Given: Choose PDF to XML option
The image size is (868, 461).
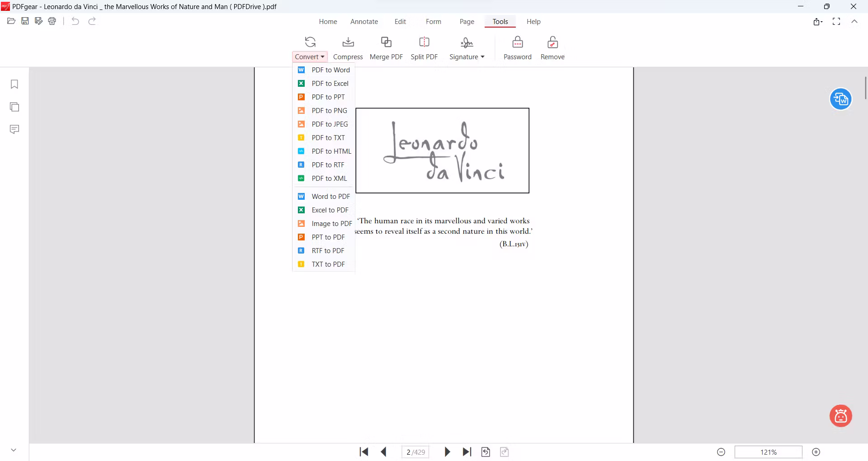Looking at the screenshot, I should (324, 179).
